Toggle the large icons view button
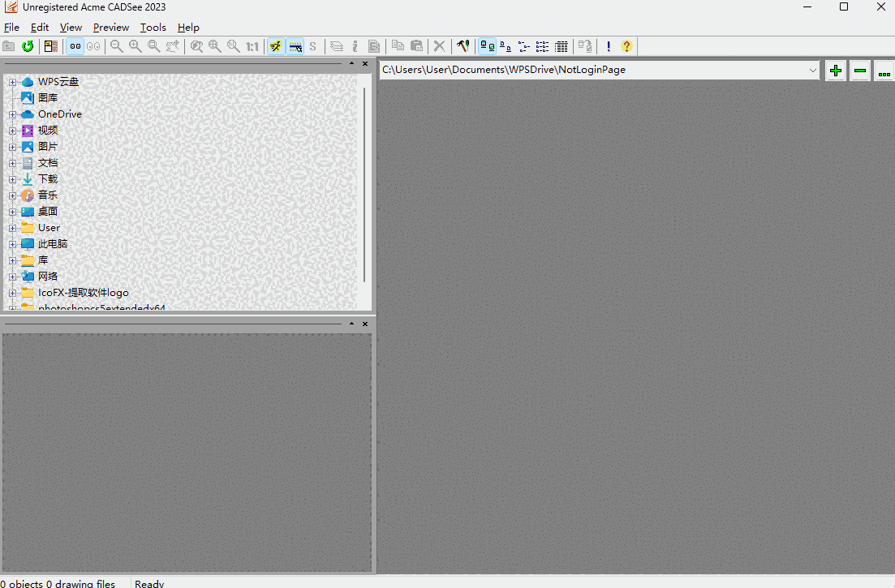This screenshot has width=895, height=588. tap(488, 46)
